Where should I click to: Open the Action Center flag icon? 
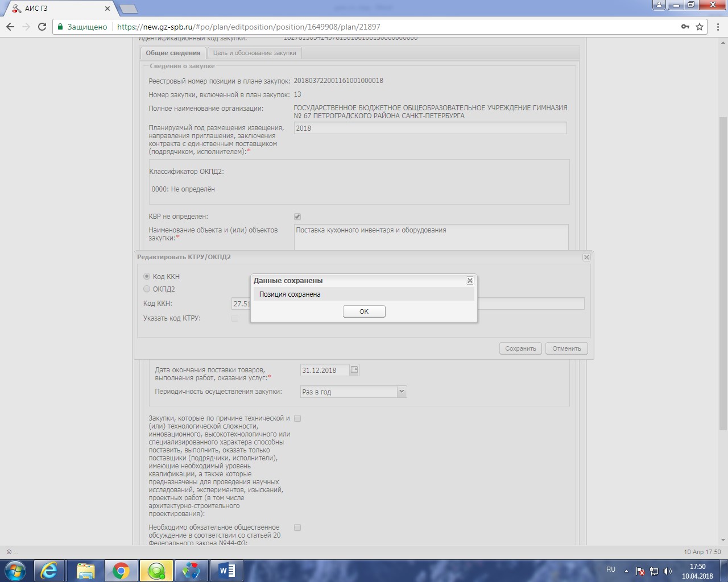[640, 571]
